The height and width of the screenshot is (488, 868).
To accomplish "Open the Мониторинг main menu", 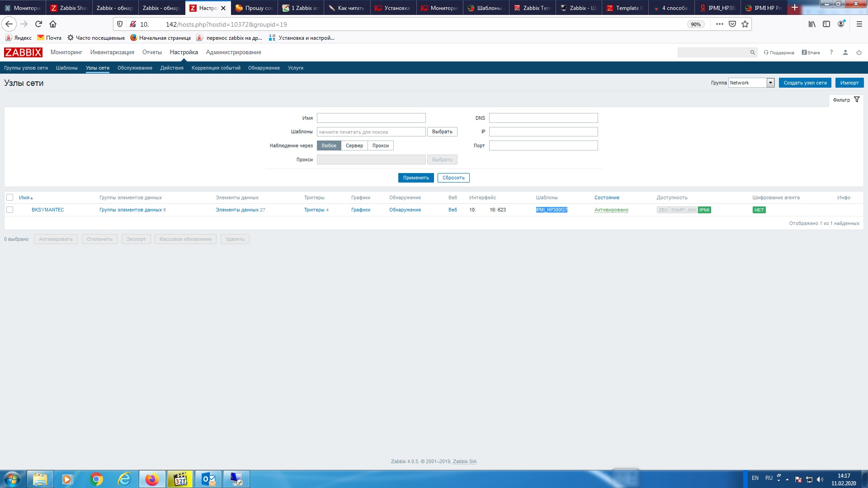I will pyautogui.click(x=66, y=52).
